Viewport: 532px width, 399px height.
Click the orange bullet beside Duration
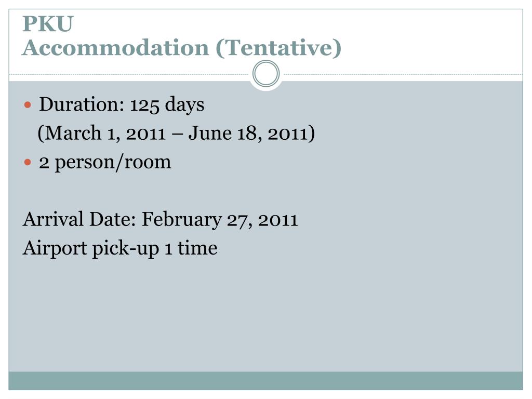28,104
